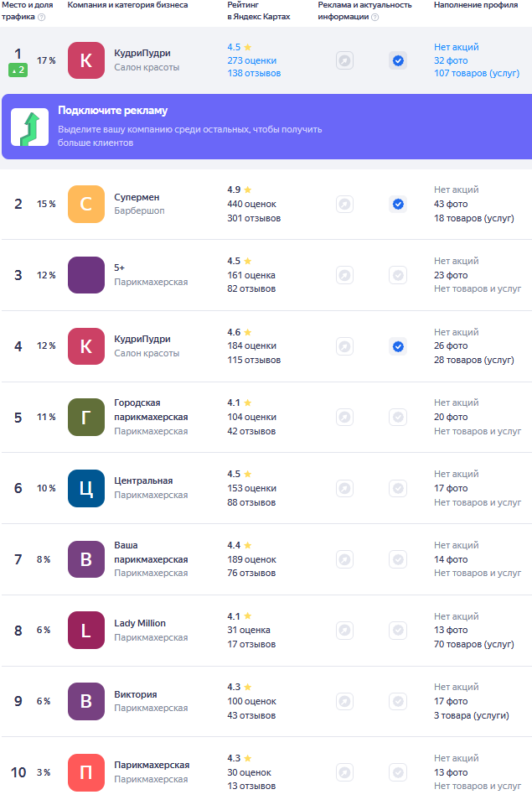Click ad status icon in Ваша парикмахерская row
532x805 pixels.
344,559
